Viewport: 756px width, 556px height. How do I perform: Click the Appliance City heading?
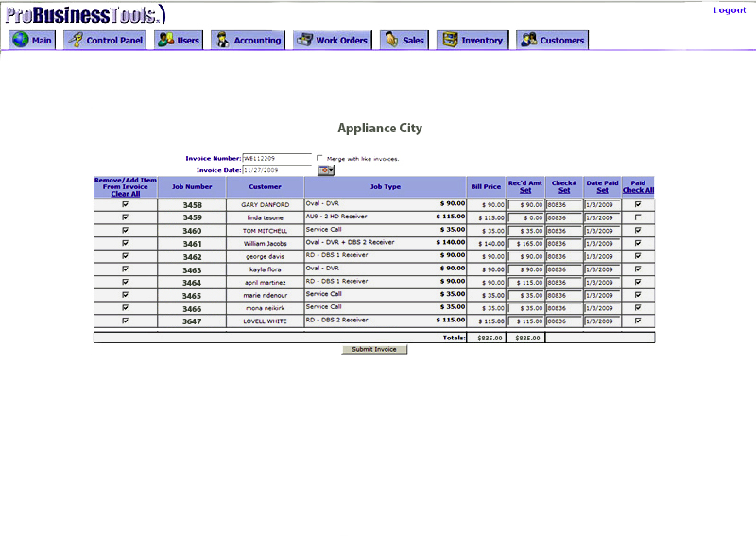click(380, 129)
